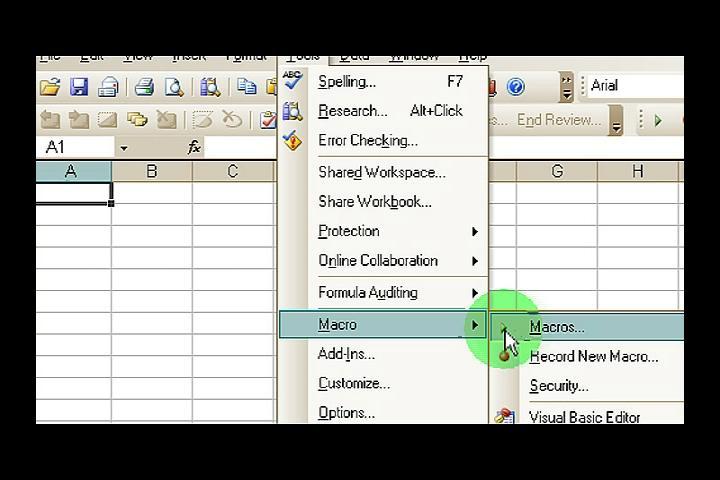Select column G header
Screen dimensions: 720x480
point(557,171)
